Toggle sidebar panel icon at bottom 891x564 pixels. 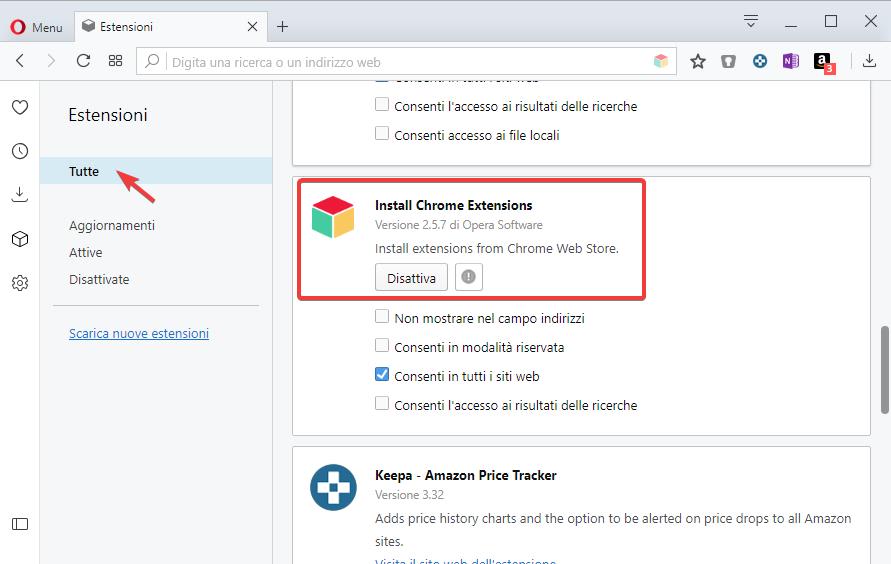20,524
